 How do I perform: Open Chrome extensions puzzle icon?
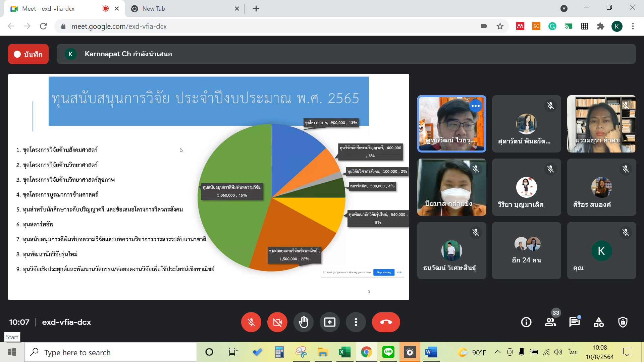(x=600, y=26)
